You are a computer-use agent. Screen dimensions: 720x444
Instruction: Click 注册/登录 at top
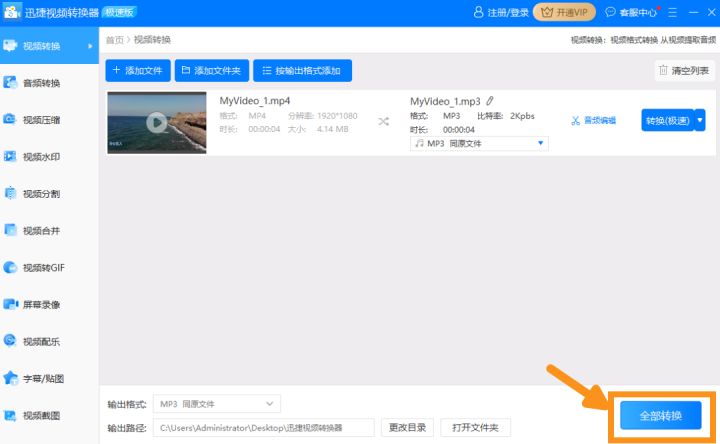[x=501, y=12]
